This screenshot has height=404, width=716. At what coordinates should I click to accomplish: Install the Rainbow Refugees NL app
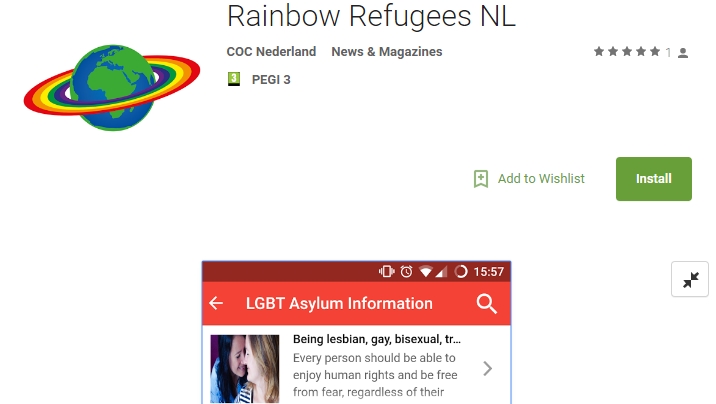654,179
